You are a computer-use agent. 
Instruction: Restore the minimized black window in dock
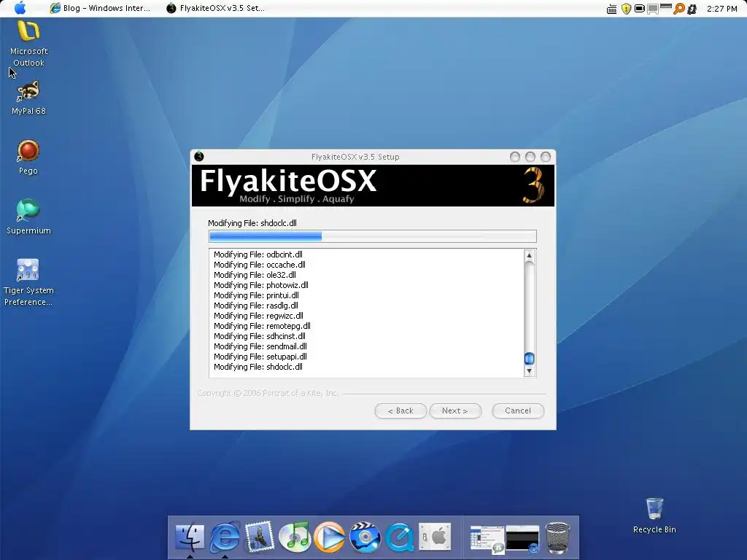[x=522, y=539]
